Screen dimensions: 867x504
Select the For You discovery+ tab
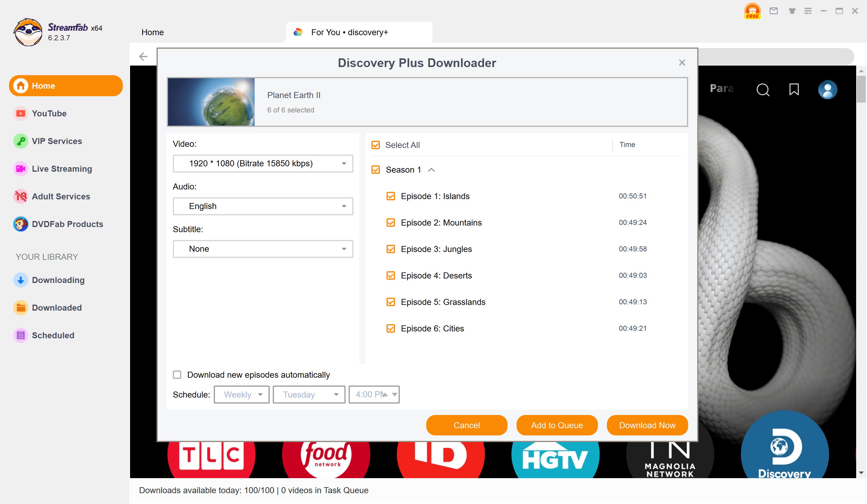[349, 32]
